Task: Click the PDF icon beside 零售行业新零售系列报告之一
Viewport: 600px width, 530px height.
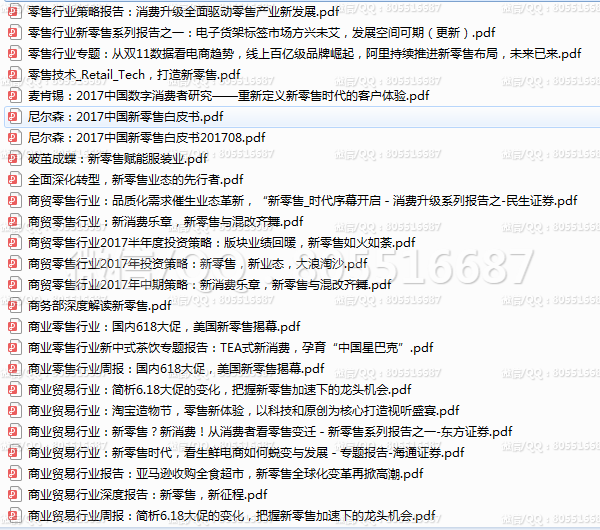Action: tap(14, 33)
